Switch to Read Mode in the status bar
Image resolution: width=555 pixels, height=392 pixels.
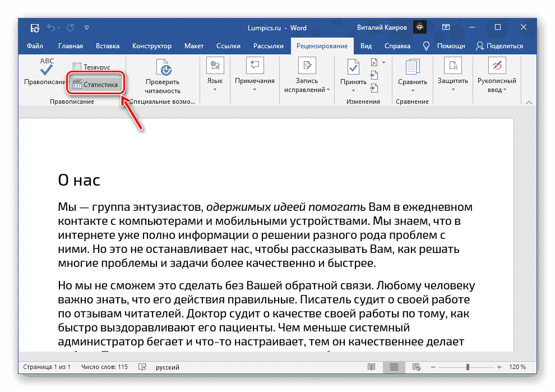(371, 367)
